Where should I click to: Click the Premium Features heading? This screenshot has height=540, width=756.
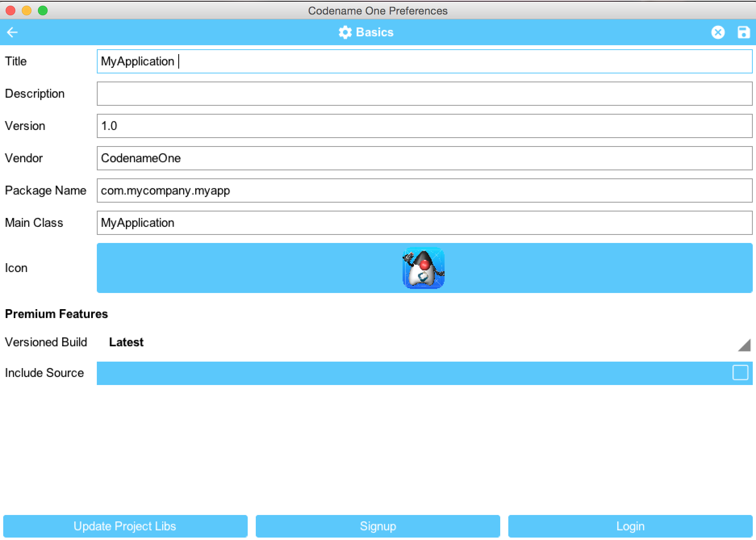pyautogui.click(x=56, y=314)
